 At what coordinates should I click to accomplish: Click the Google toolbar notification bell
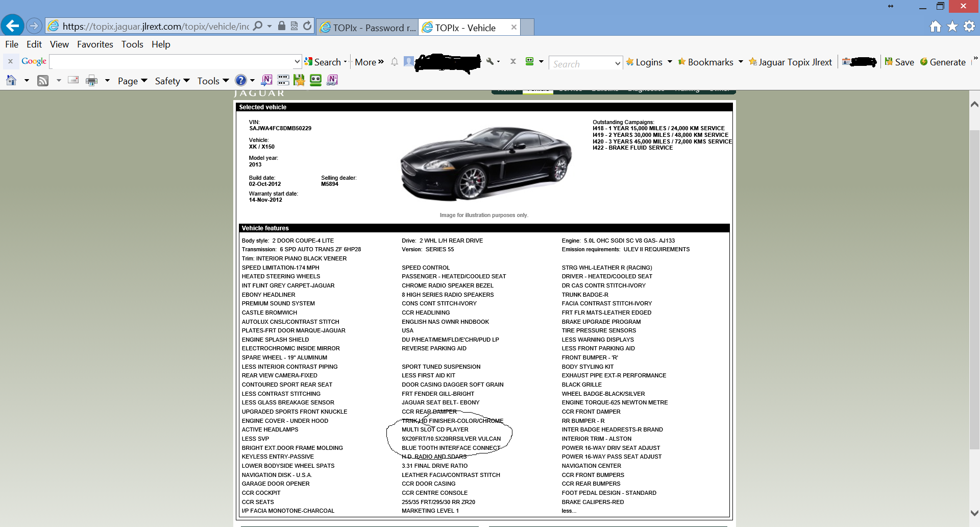tap(395, 62)
